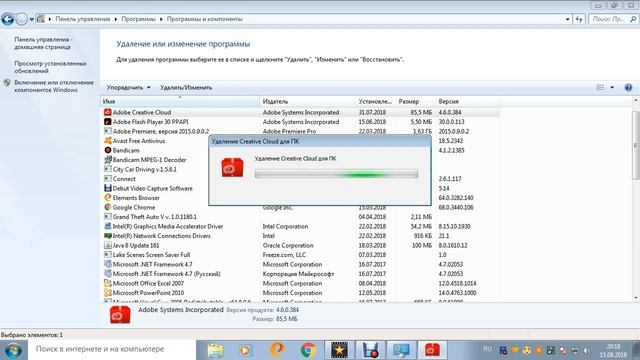Click the uninstall progress bar

click(x=336, y=174)
